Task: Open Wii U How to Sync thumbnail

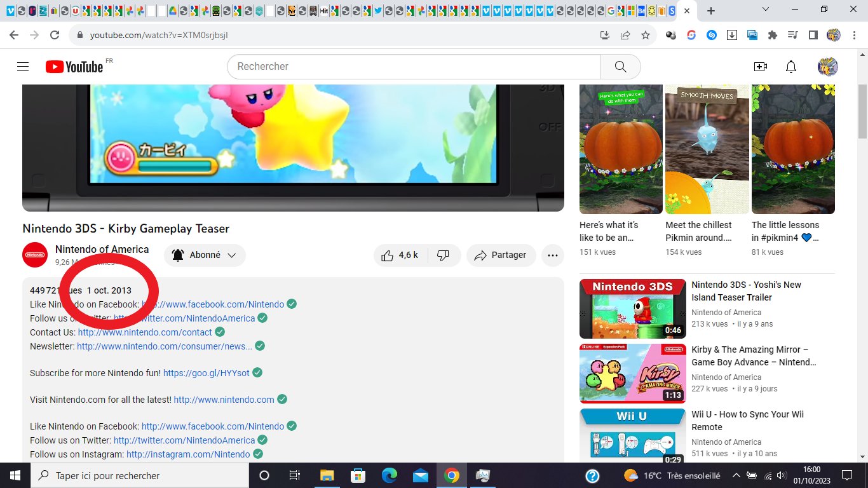Action: (x=633, y=436)
